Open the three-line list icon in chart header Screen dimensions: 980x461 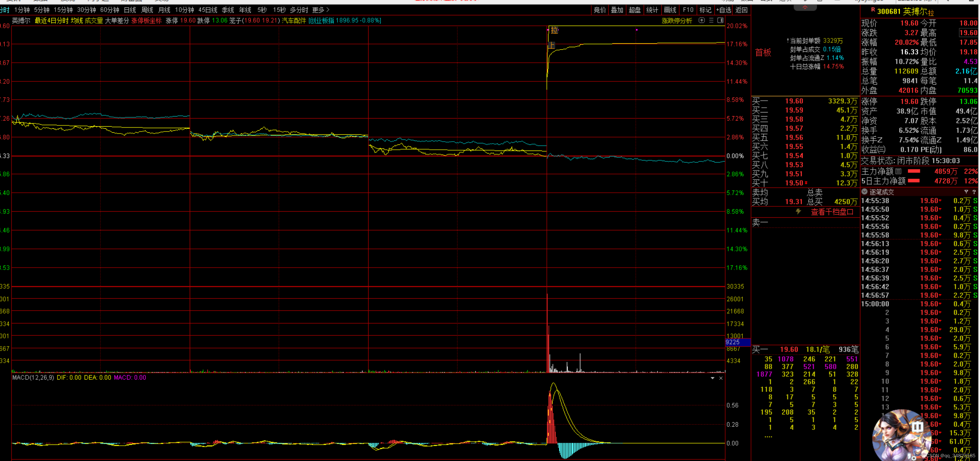click(711, 21)
